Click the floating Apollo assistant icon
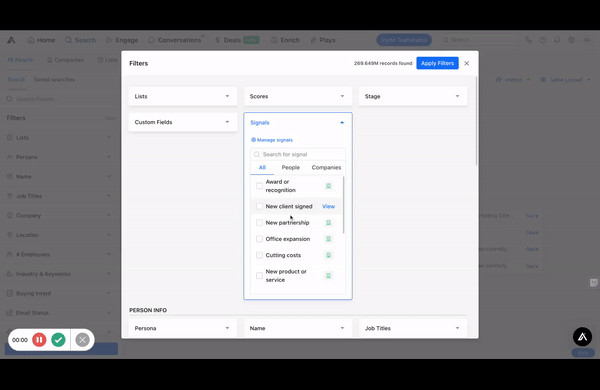This screenshot has width=600, height=390. (582, 336)
